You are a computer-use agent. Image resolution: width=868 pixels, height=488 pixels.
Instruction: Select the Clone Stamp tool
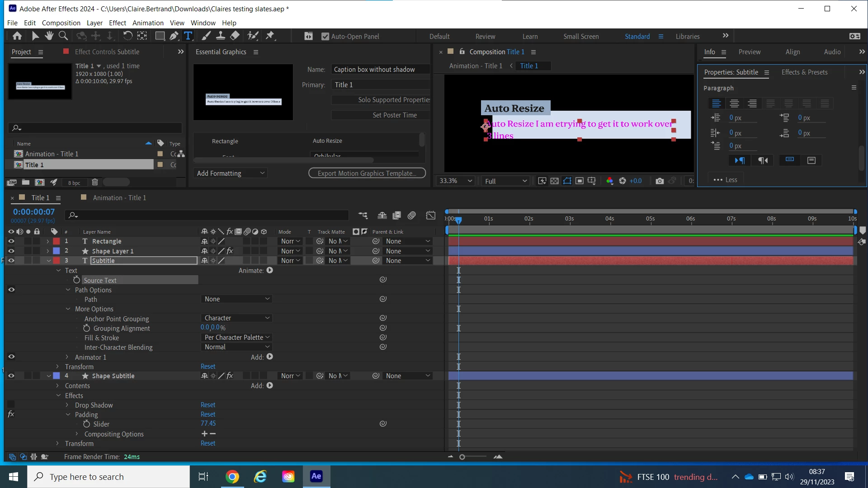221,36
